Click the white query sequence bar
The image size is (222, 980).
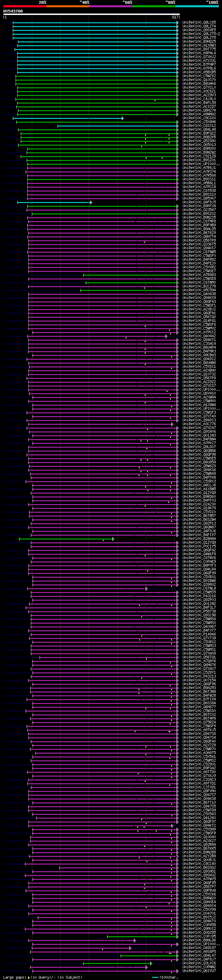click(92, 15)
